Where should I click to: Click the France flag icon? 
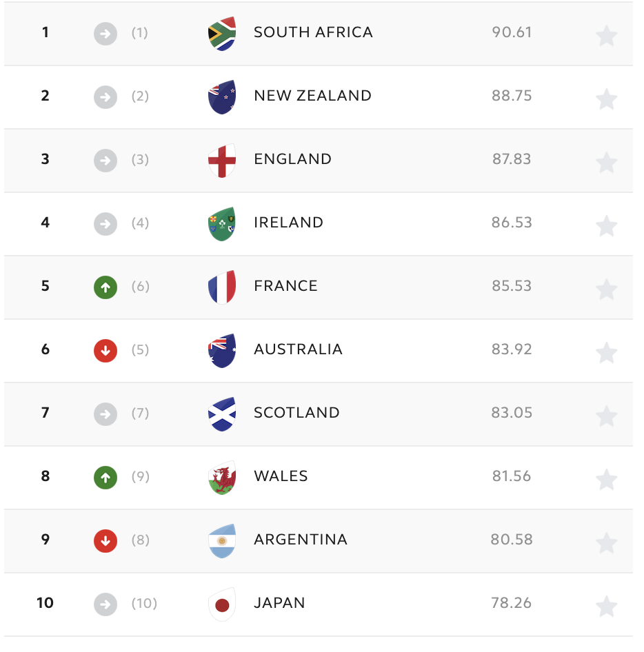click(x=221, y=287)
